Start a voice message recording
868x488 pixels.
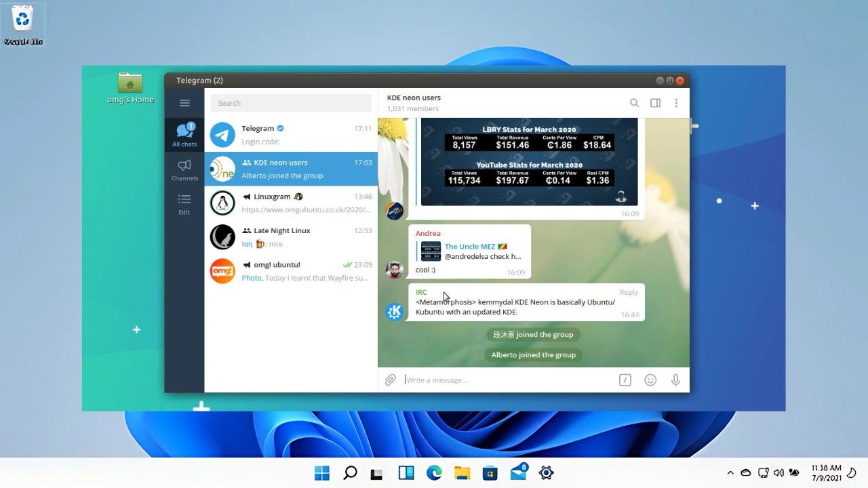[x=675, y=380]
